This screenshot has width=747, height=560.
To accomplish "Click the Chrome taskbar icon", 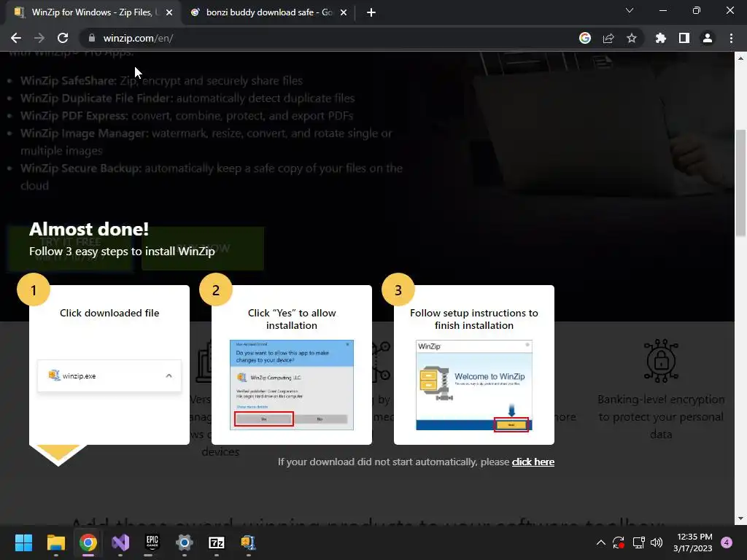I will click(x=88, y=542).
